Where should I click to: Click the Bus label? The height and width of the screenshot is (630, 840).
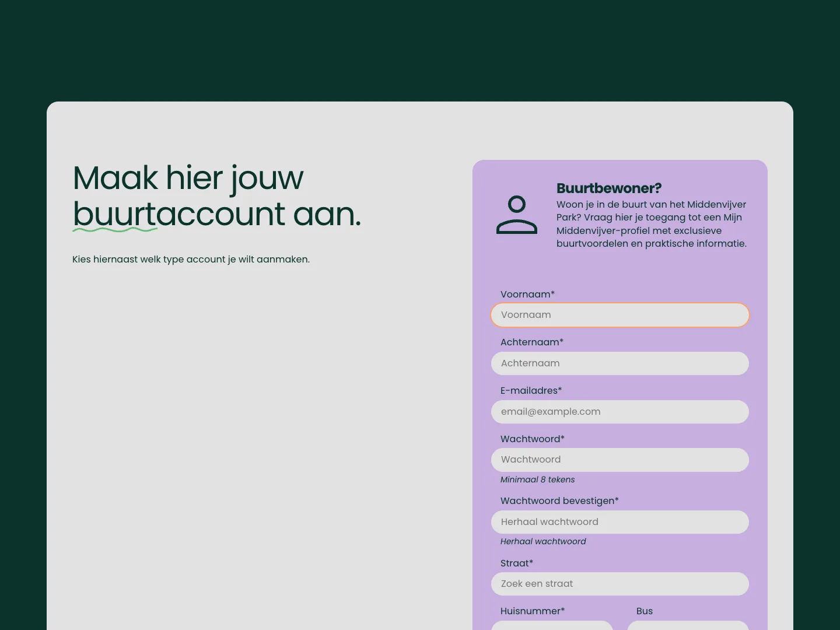coord(645,611)
